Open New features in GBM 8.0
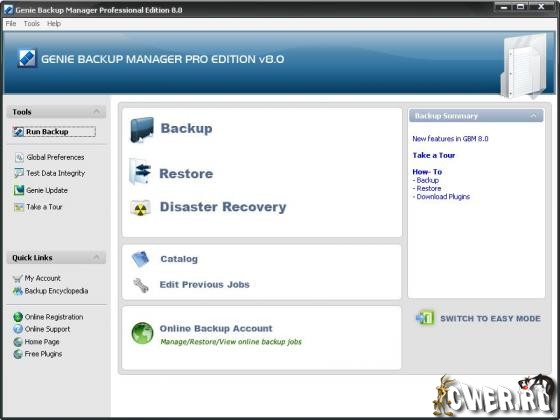The width and height of the screenshot is (560, 420). (x=450, y=139)
